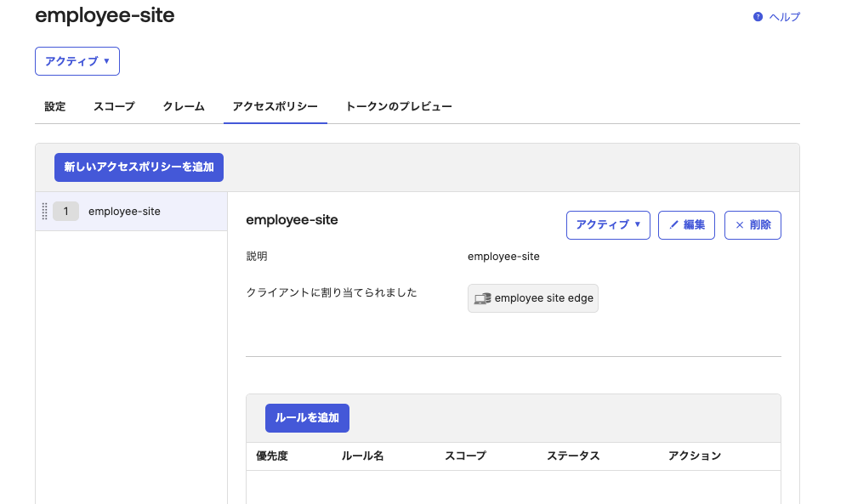The height and width of the screenshot is (504, 852).
Task: Open the top アクティブ status dropdown
Action: coord(77,60)
